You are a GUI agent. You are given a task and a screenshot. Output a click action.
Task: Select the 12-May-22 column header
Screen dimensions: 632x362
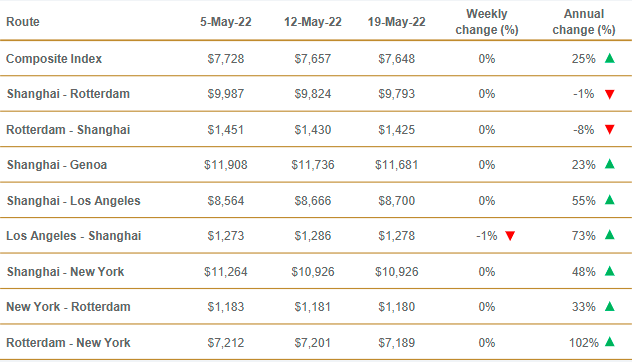(313, 22)
